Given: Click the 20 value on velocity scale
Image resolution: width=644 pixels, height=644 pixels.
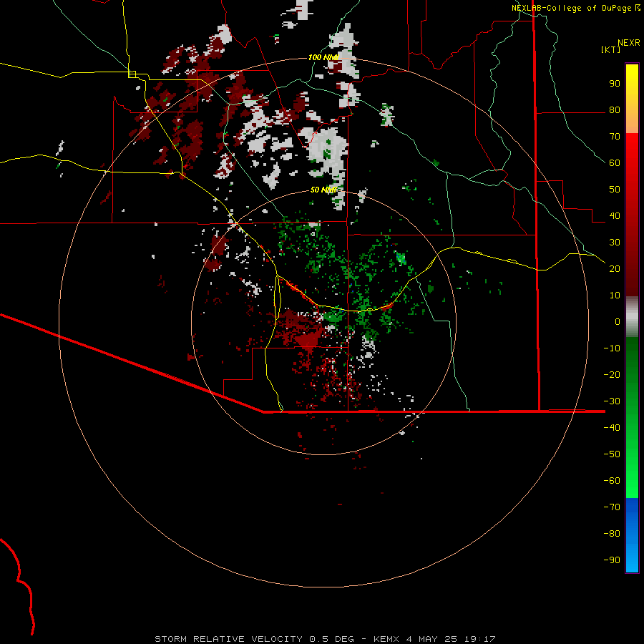Looking at the screenshot, I should 615,269.
